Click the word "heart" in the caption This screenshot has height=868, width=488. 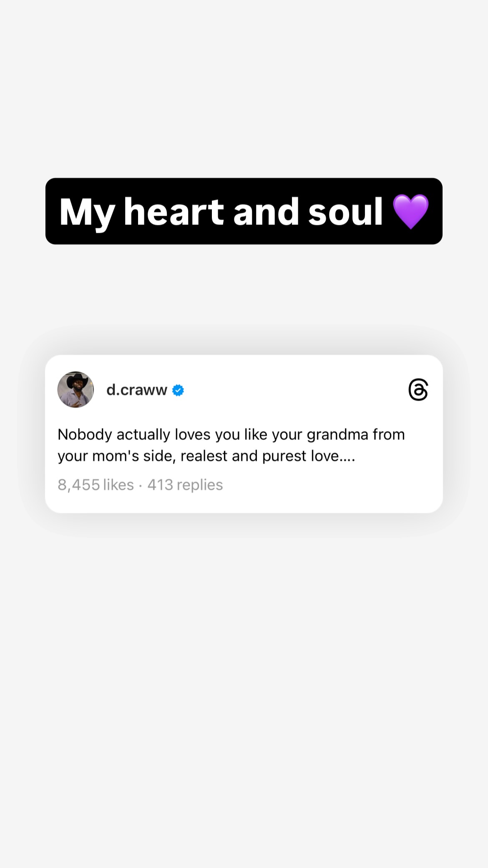[174, 212]
